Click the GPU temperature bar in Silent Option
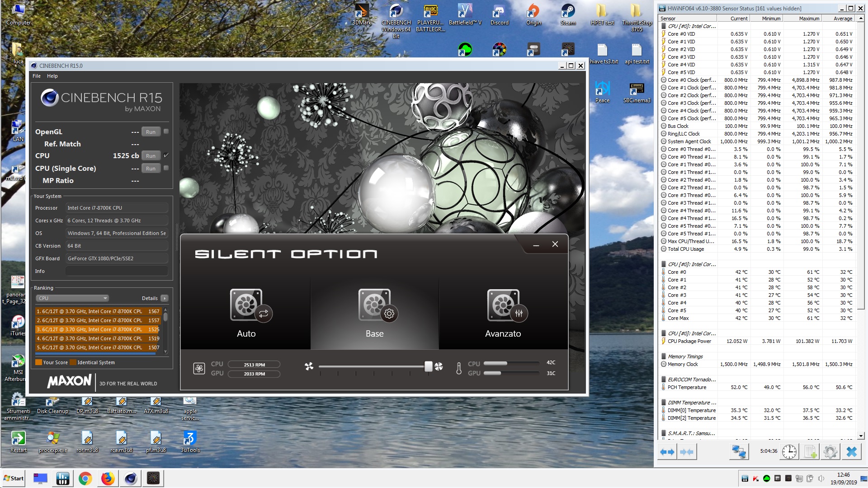 point(511,373)
